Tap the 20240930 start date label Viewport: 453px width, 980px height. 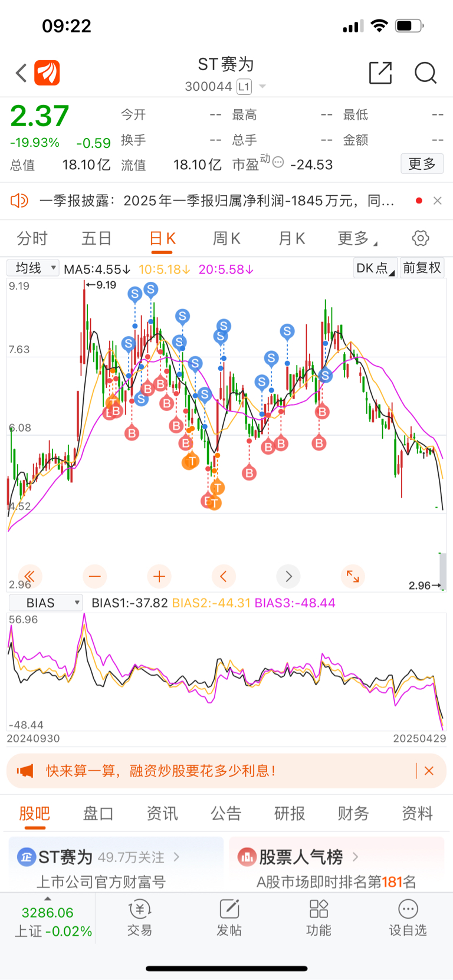click(34, 738)
